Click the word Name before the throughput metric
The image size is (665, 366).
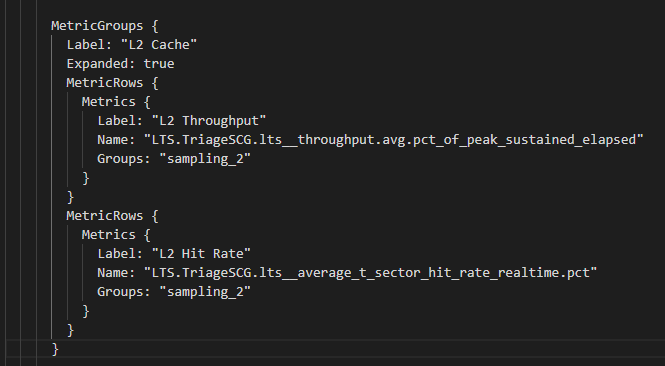112,140
